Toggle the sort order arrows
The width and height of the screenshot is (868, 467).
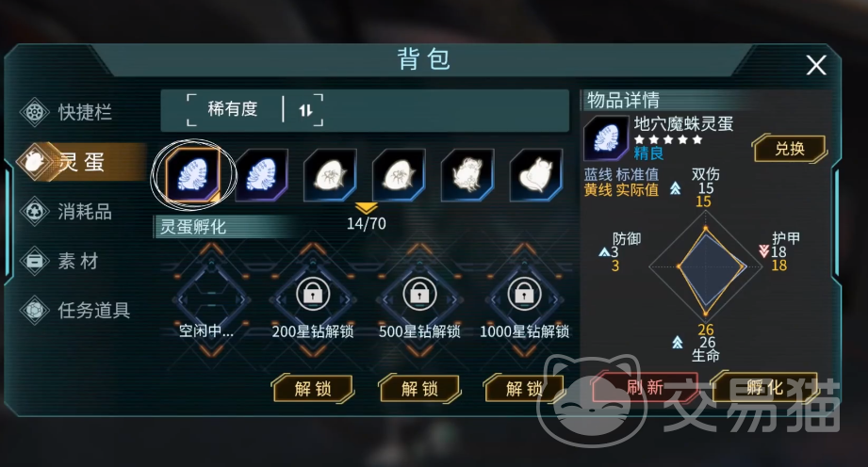click(305, 110)
